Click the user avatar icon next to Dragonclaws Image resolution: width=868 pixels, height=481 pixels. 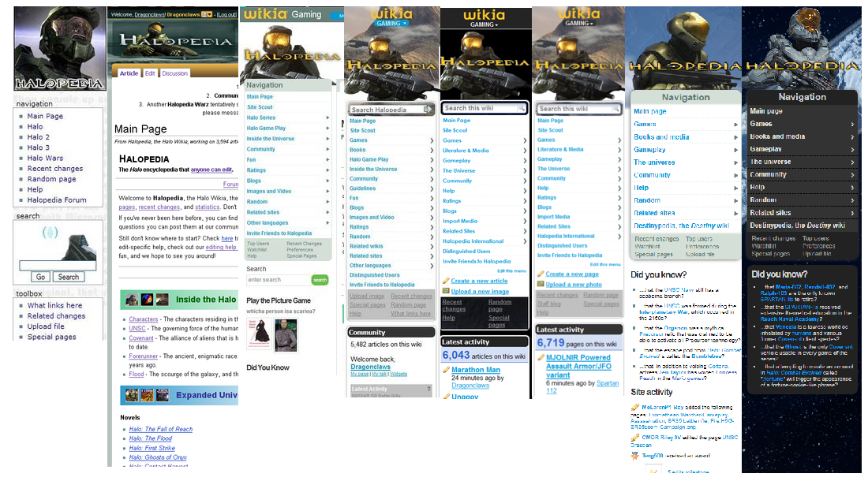206,14
